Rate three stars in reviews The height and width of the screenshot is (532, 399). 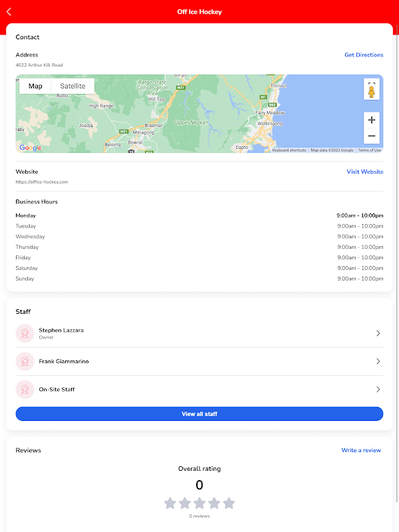[199, 503]
